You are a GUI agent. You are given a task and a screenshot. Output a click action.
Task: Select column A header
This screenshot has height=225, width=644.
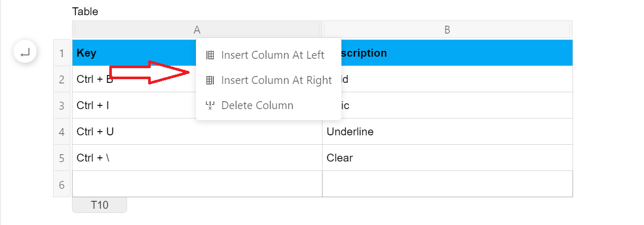click(197, 30)
